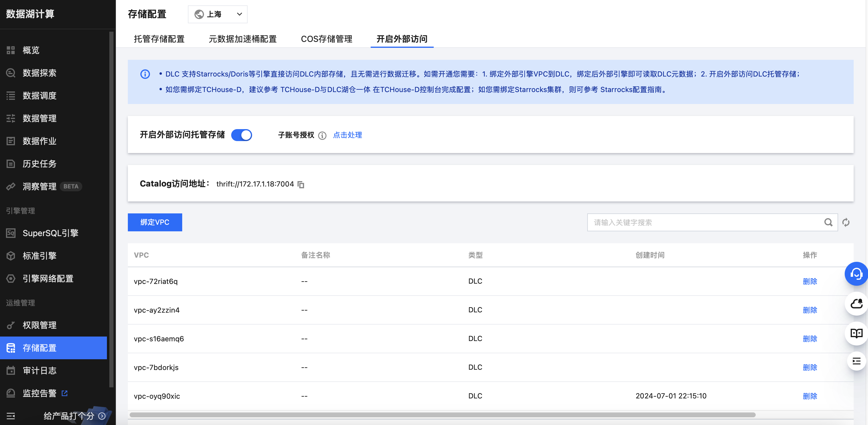Focus the keyword search input field
This screenshot has height=425, width=868.
coord(704,222)
